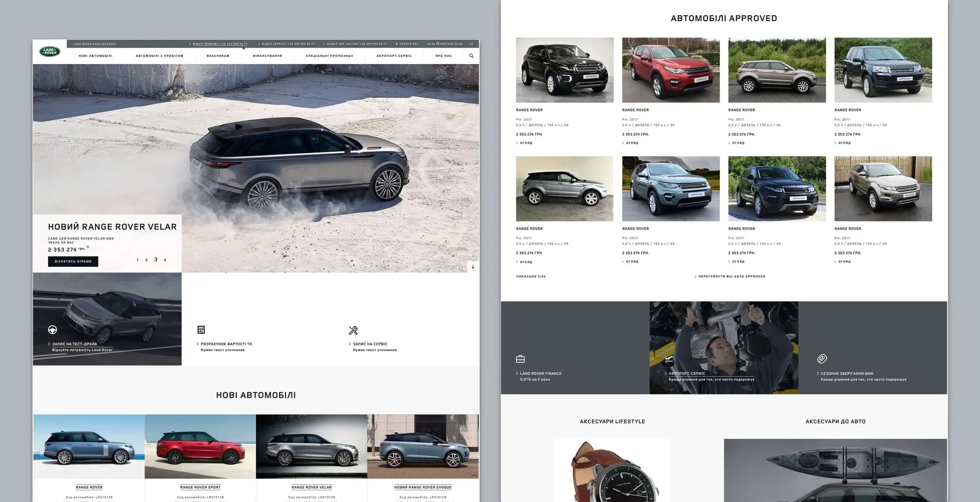Viewport: 980px width, 502px height.
Task: Click the light-blue Range Rover Evoque photo
Action: click(423, 447)
